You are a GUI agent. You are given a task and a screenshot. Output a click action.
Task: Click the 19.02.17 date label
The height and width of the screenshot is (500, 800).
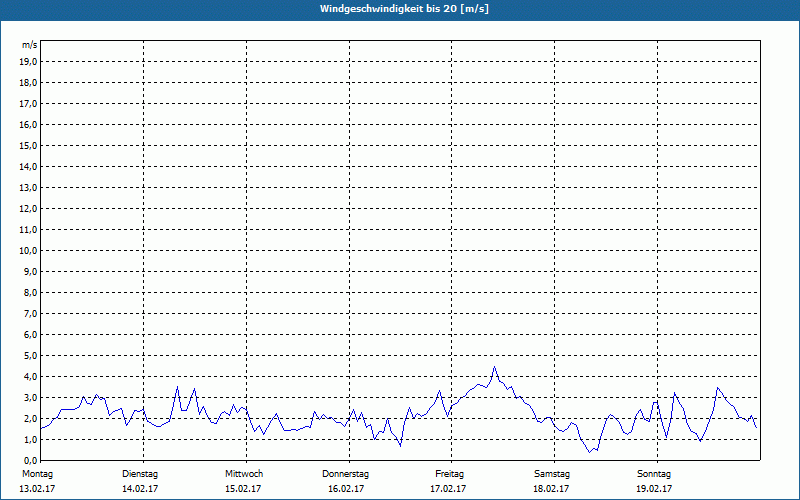pyautogui.click(x=654, y=489)
